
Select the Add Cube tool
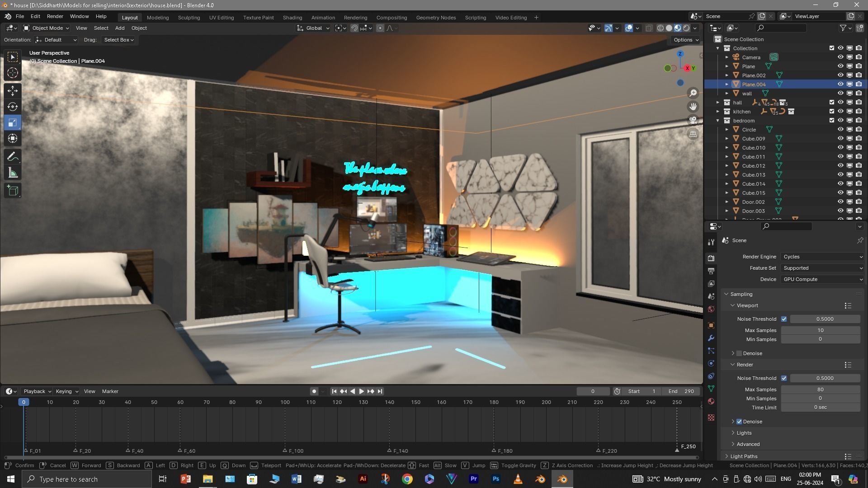point(13,191)
